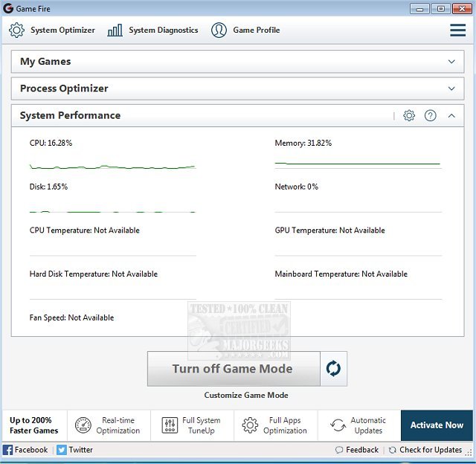
Task: Click Turn off Game Mode button
Action: point(234,369)
